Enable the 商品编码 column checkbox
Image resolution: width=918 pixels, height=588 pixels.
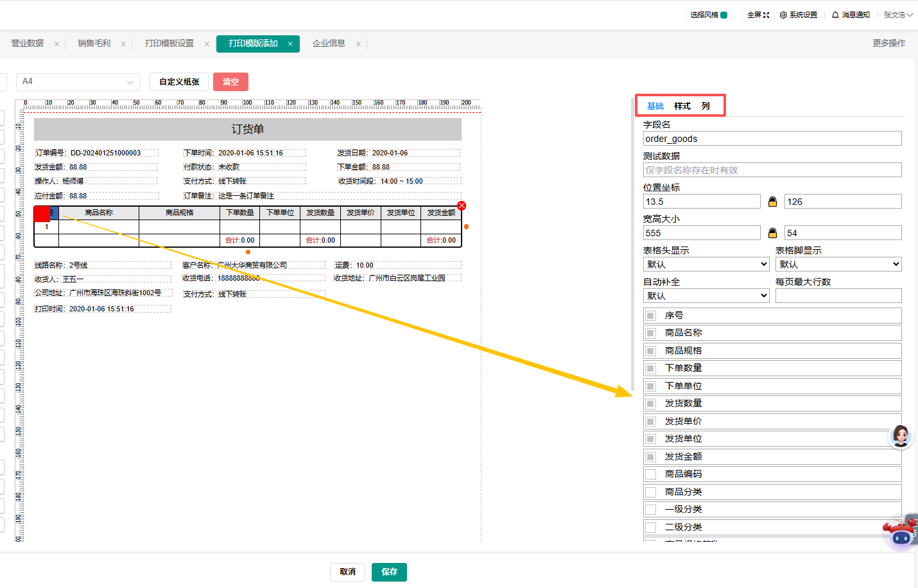pyautogui.click(x=651, y=474)
